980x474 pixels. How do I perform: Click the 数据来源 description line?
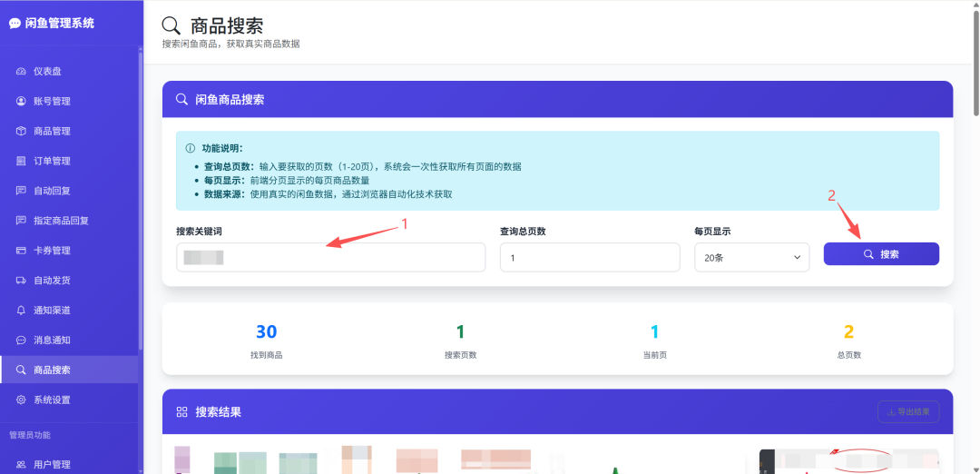(x=328, y=194)
